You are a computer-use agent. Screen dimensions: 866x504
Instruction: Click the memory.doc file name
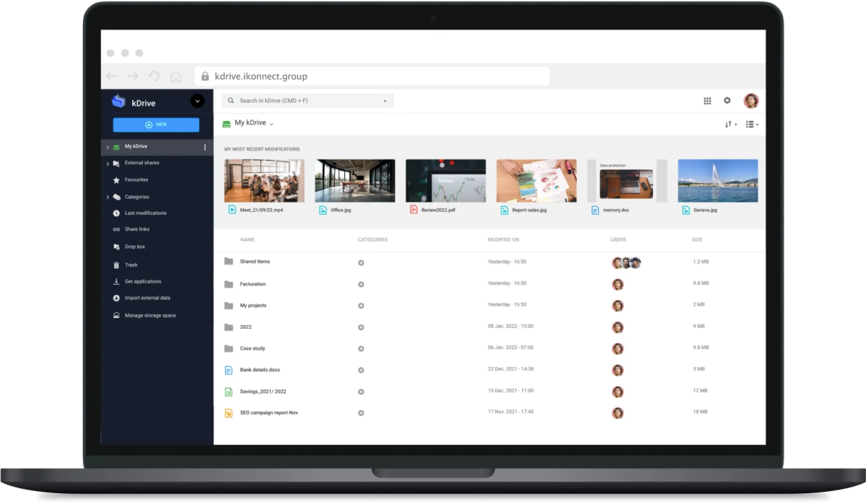(x=616, y=211)
